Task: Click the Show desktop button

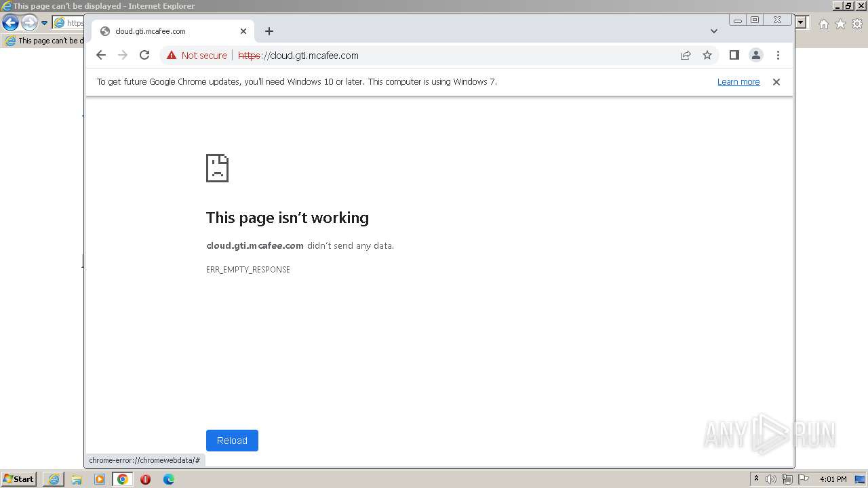Action: tap(861, 479)
